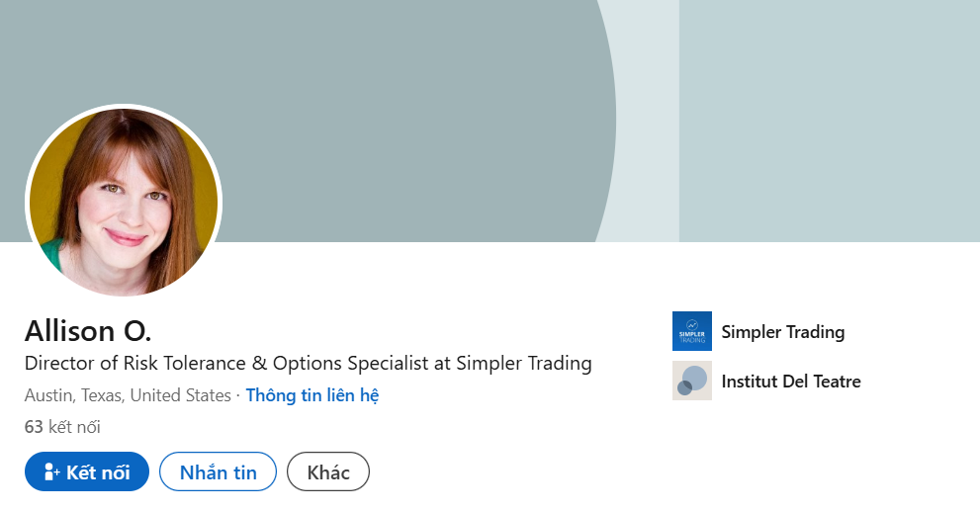Open the Institut Del Teatre logo icon
The height and width of the screenshot is (512, 980).
point(692,381)
